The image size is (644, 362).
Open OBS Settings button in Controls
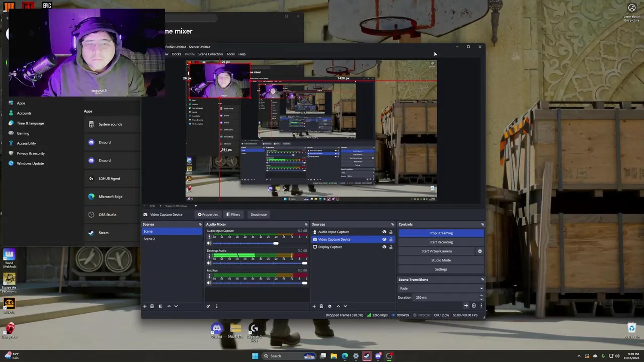pyautogui.click(x=441, y=269)
